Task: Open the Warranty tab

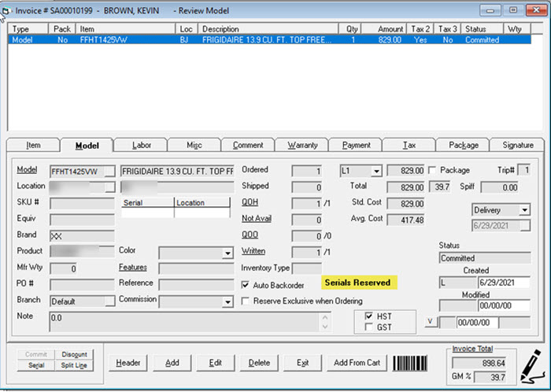Action: (x=302, y=145)
